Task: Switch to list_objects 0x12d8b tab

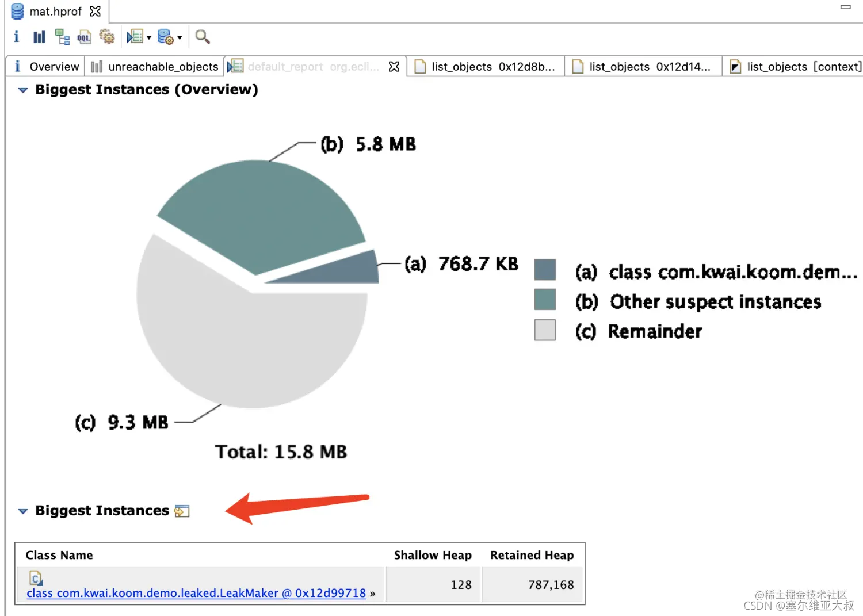Action: tap(486, 67)
